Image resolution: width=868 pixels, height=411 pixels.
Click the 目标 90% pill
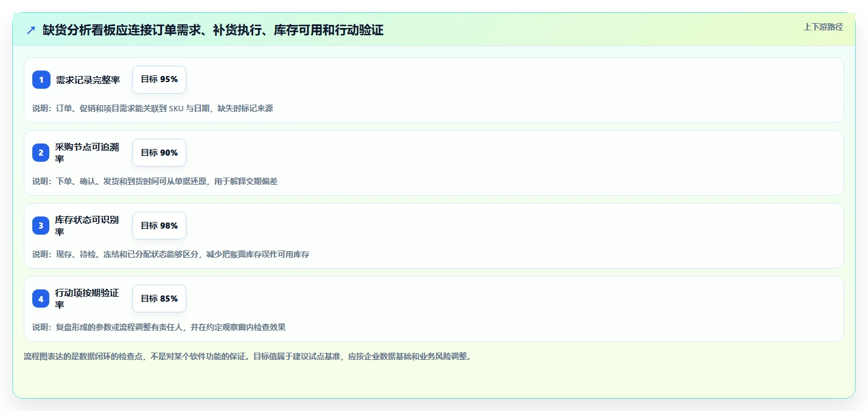coord(159,153)
